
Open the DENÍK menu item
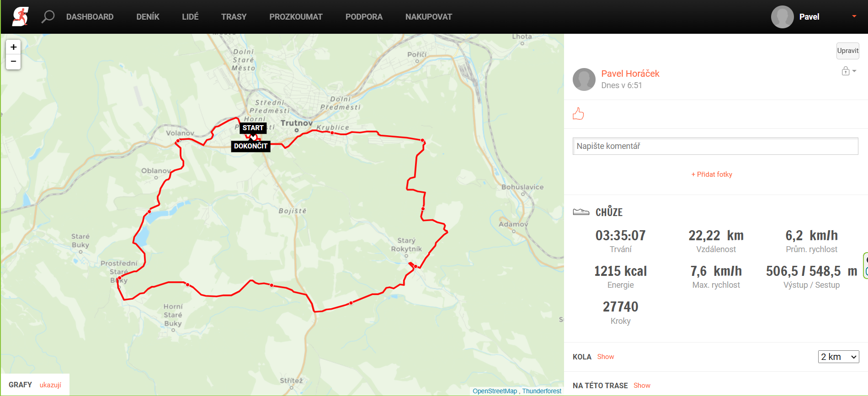pos(148,17)
